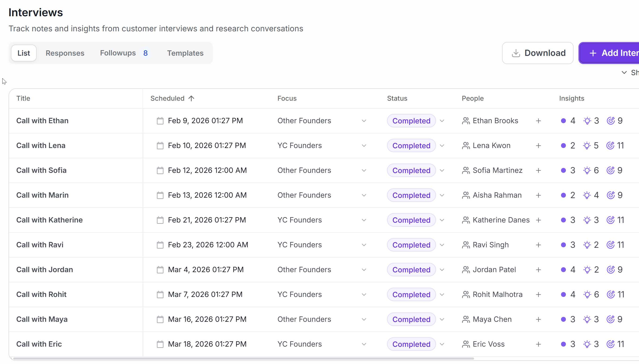Switch to the Responses tab

click(65, 53)
